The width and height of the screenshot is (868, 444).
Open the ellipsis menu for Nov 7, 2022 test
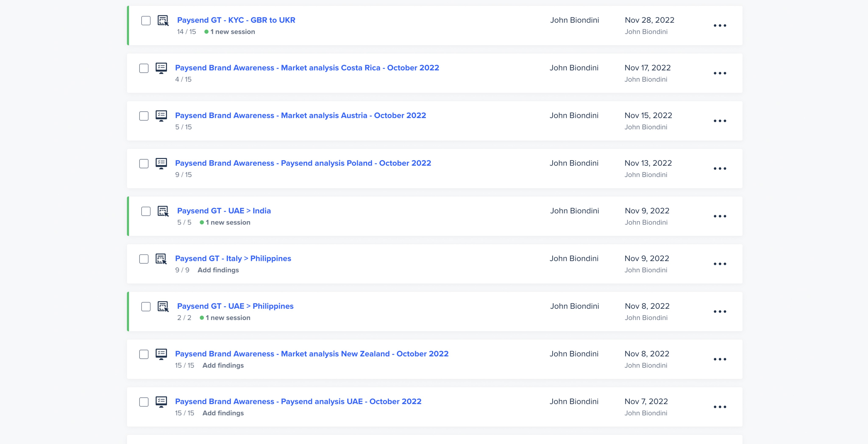pos(720,407)
